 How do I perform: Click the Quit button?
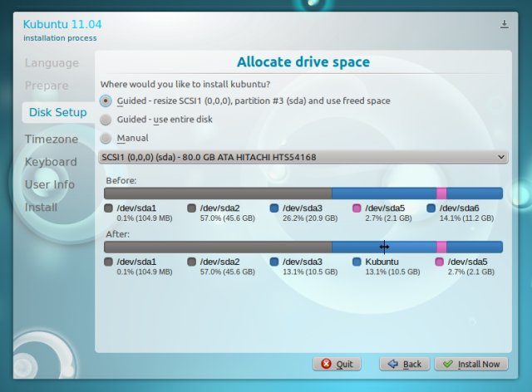[337, 364]
